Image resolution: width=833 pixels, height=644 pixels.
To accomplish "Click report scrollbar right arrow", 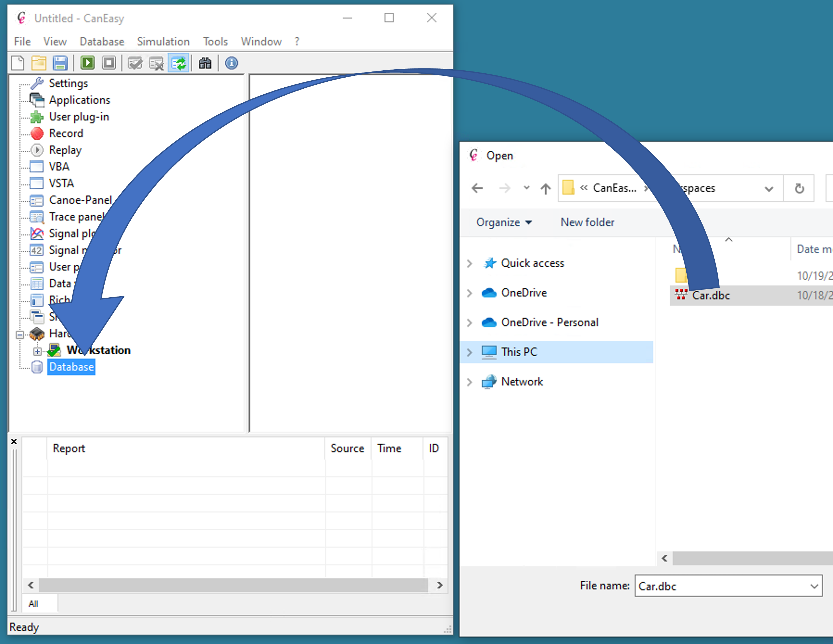I will [x=439, y=585].
